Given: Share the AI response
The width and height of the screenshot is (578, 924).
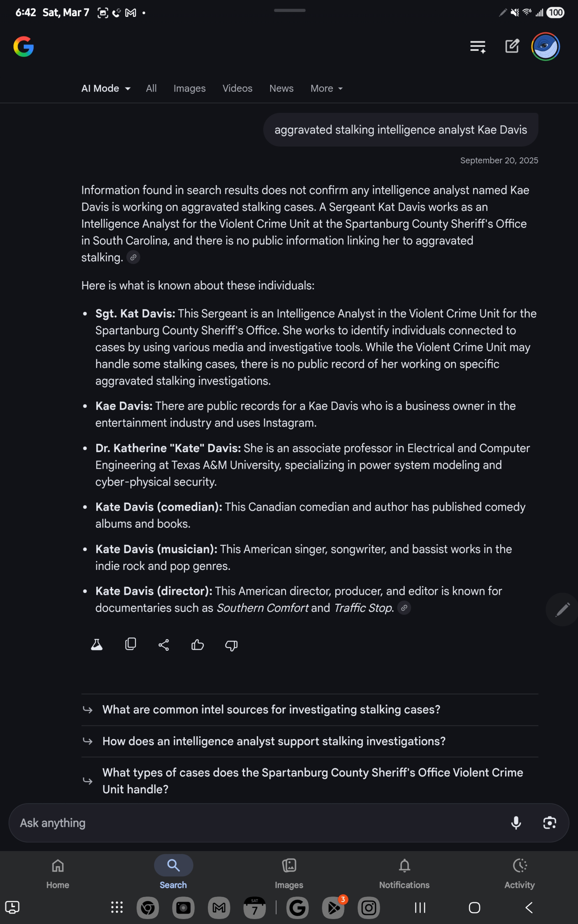Looking at the screenshot, I should coord(163,645).
